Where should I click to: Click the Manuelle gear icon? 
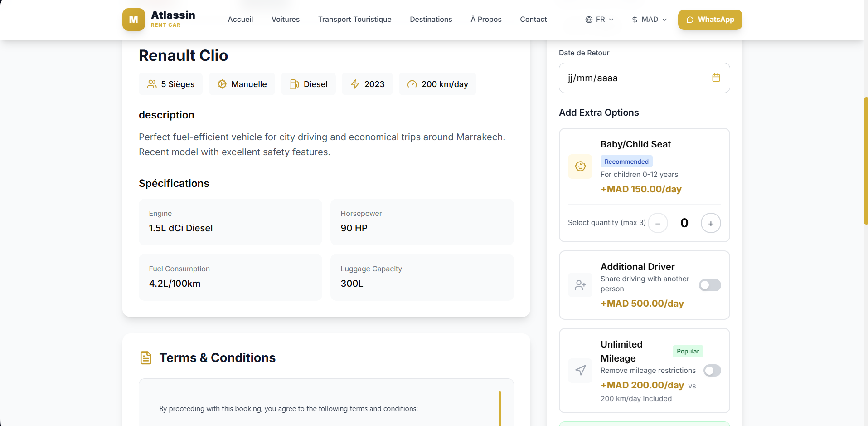(x=222, y=84)
